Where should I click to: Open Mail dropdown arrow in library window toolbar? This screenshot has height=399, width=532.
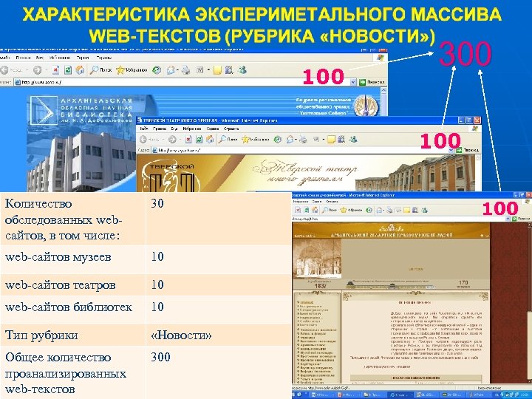pos(177,71)
